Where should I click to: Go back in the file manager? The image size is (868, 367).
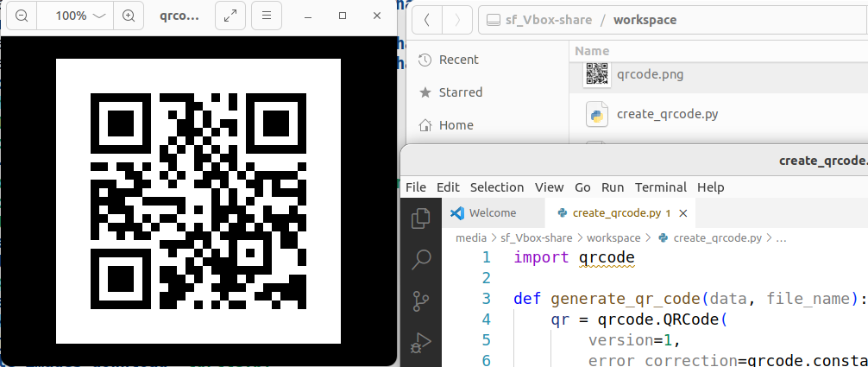426,20
